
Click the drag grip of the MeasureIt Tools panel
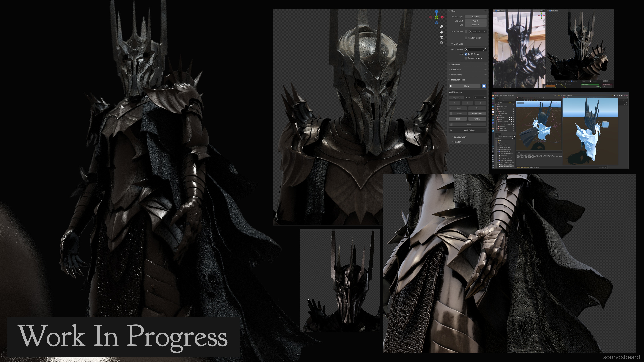coord(486,80)
